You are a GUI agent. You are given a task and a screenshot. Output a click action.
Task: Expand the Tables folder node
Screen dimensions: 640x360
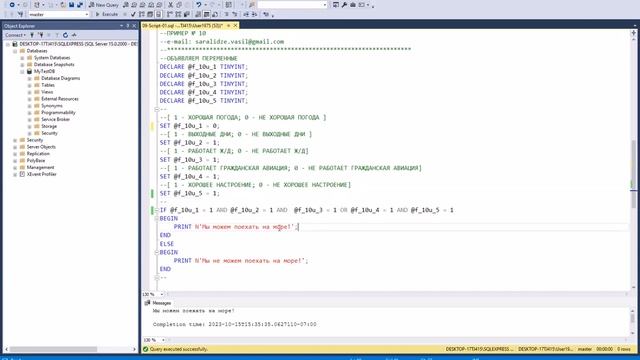[x=29, y=85]
